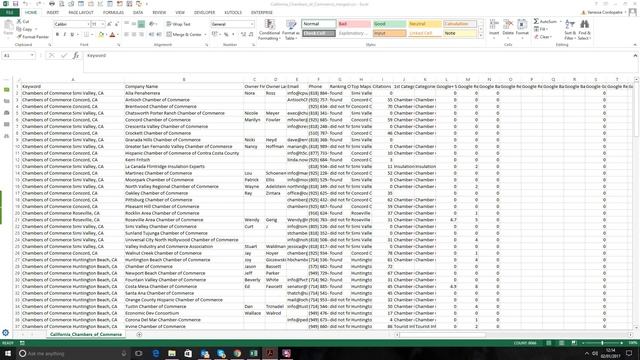Click the Fill Color paint bucket
The image size is (640, 360).
[101, 35]
